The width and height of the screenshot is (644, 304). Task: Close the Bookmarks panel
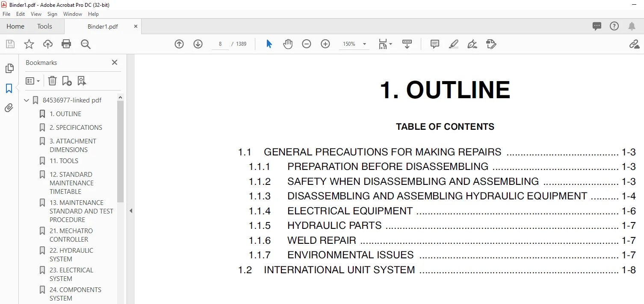click(x=115, y=62)
